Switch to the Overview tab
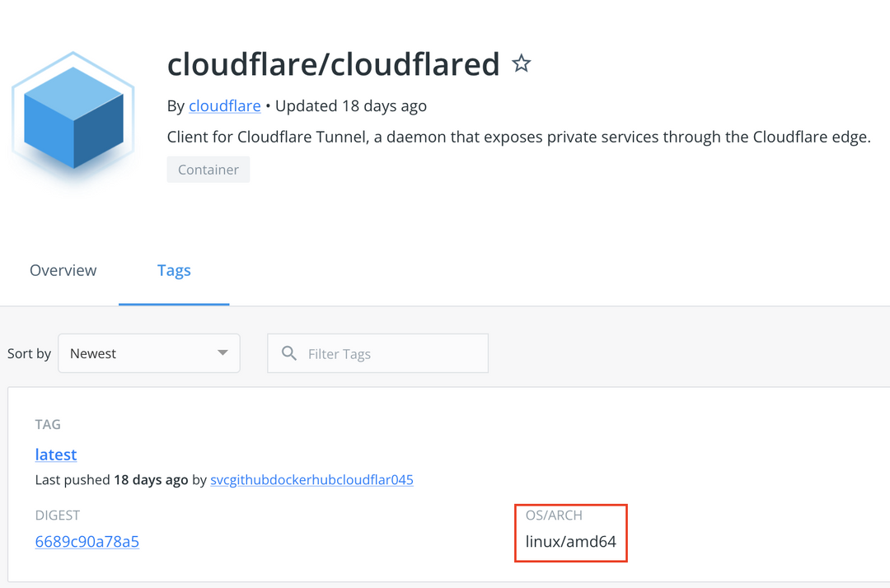The height and width of the screenshot is (588, 890). click(x=63, y=270)
